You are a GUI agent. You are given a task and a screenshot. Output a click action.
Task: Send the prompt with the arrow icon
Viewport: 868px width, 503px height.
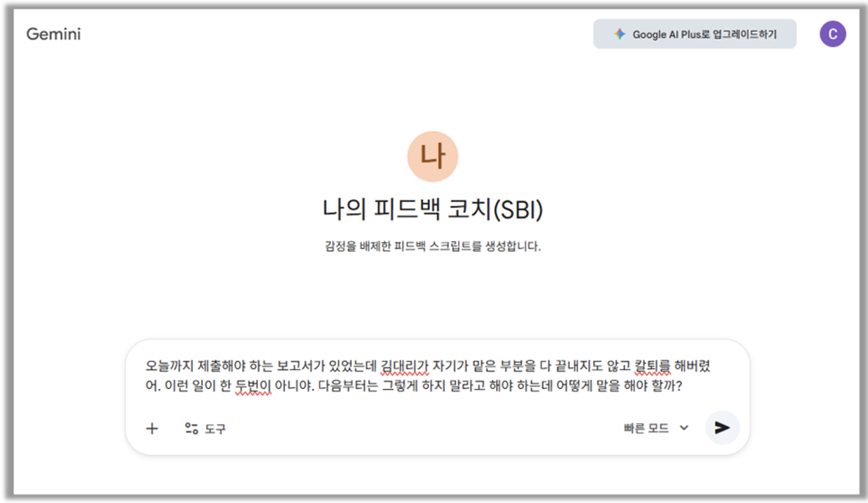(722, 428)
